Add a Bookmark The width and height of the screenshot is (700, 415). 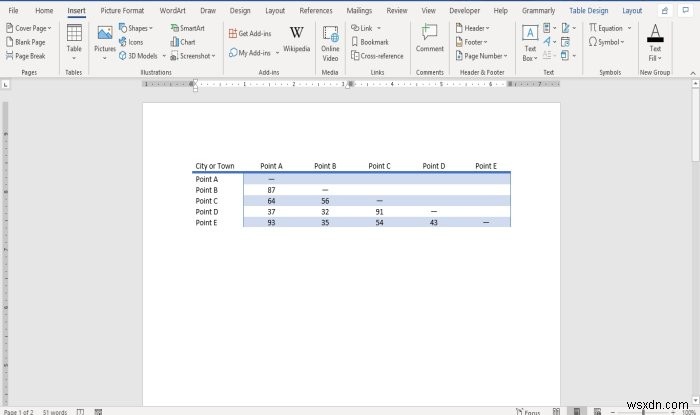pyautogui.click(x=370, y=42)
